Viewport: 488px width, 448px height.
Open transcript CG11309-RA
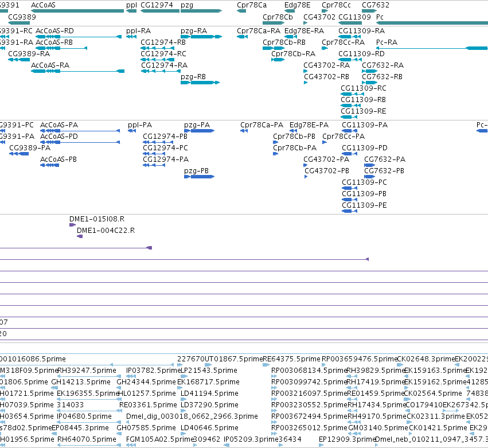pos(362,31)
